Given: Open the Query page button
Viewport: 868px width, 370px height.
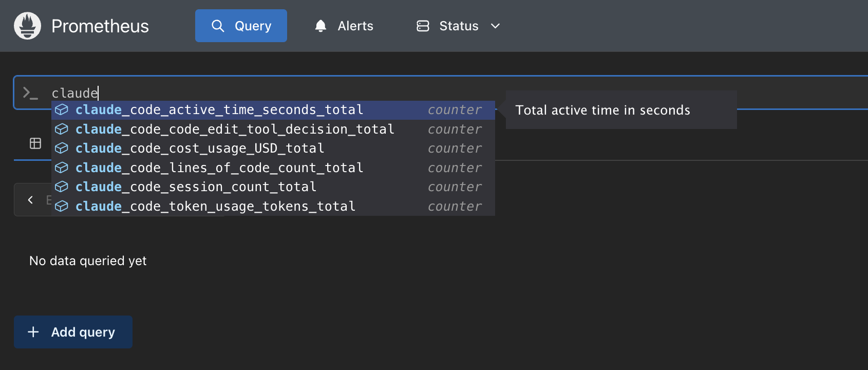Looking at the screenshot, I should pos(241,26).
